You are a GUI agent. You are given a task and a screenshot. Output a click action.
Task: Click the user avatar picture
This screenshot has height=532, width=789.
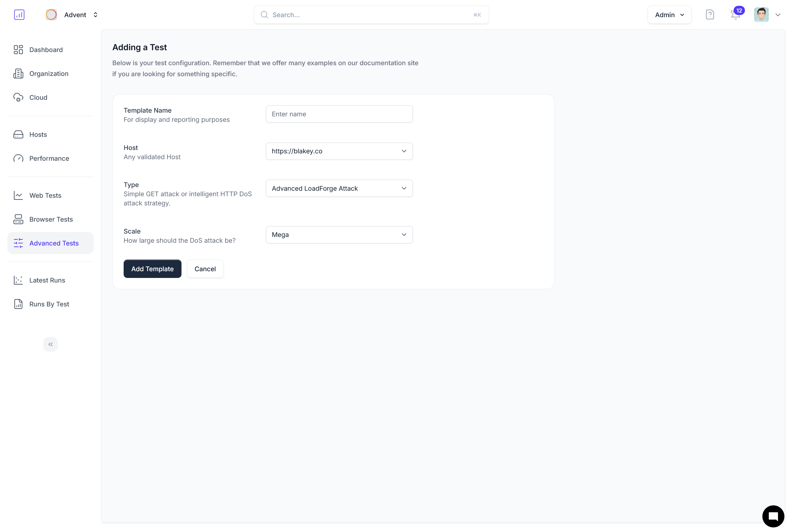pyautogui.click(x=761, y=15)
